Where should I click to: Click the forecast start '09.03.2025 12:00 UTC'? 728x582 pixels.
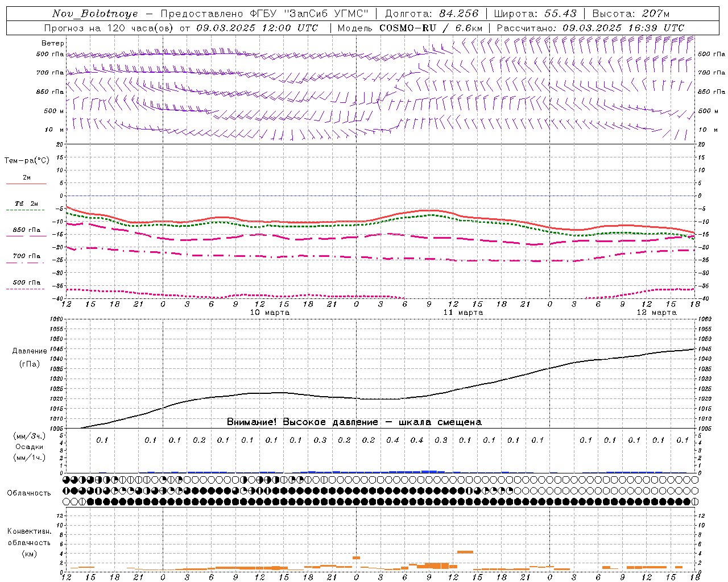(257, 28)
